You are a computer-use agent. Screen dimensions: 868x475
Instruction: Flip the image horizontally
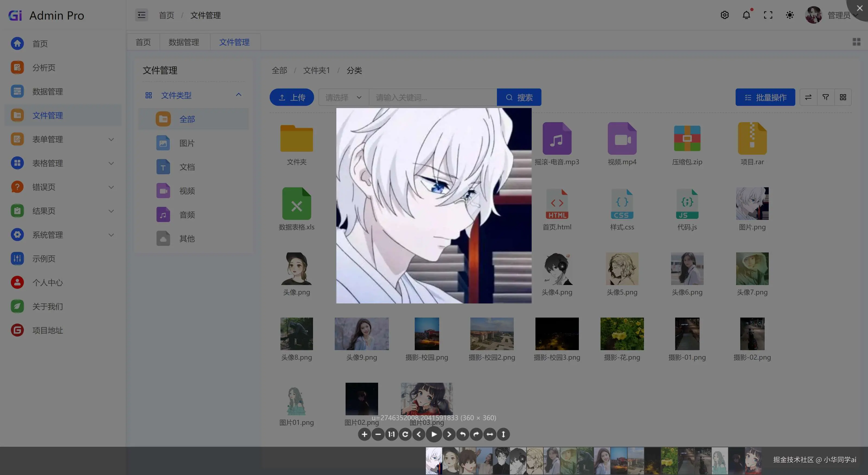[490, 434]
